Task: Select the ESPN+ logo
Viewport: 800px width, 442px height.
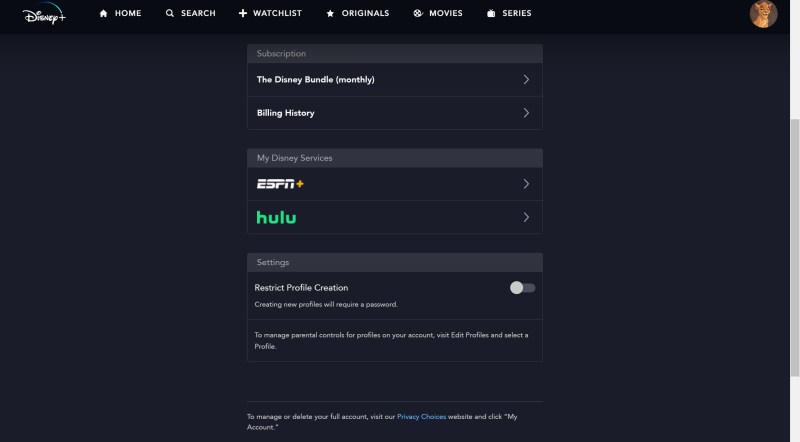Action: click(x=280, y=184)
